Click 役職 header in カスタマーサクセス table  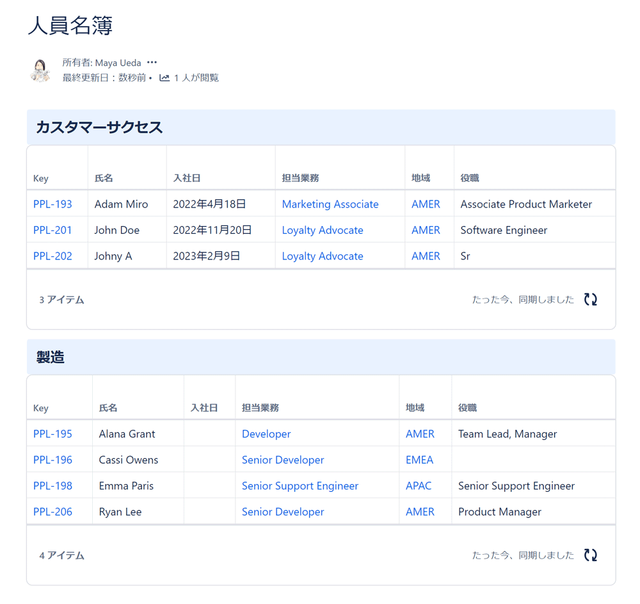(x=470, y=178)
